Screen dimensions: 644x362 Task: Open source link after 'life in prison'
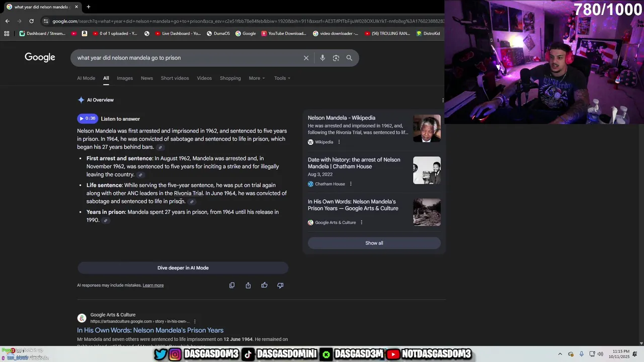[x=191, y=202]
